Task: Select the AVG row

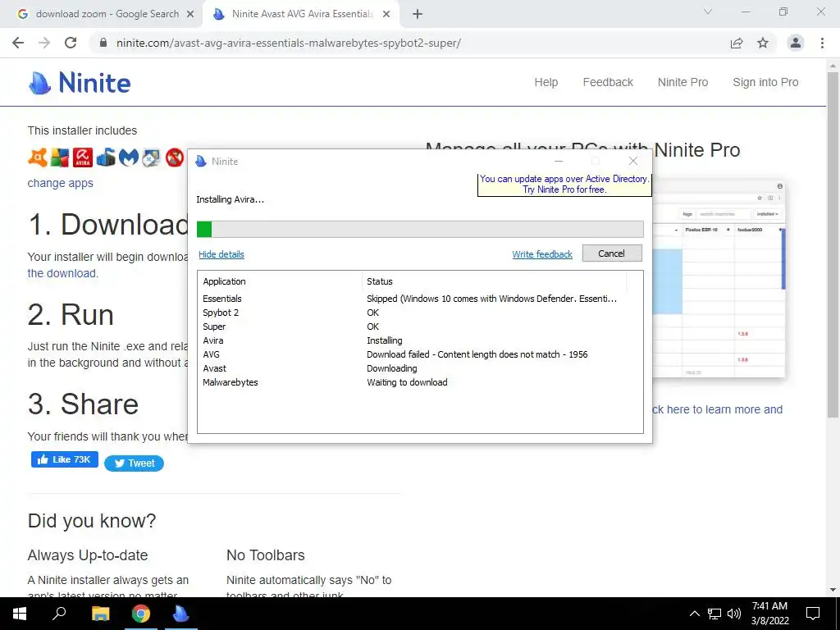Action: click(x=420, y=354)
